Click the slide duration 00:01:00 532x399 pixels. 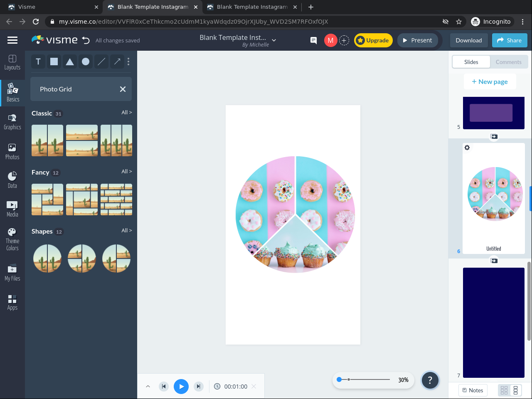point(236,387)
